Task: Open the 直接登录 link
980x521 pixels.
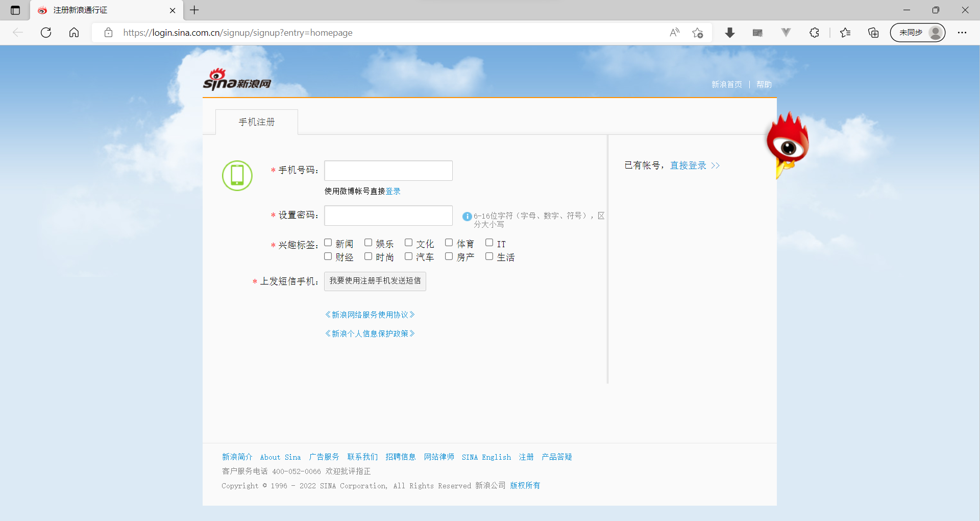Action: (688, 165)
